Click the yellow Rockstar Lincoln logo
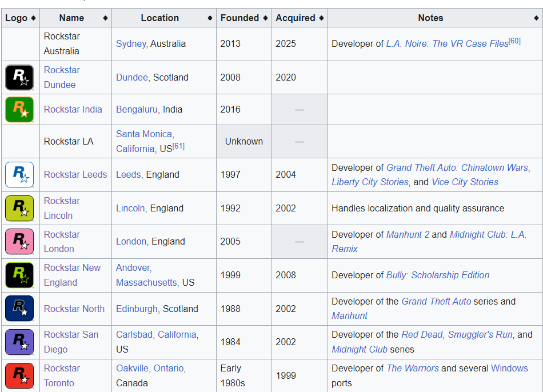 click(x=19, y=208)
